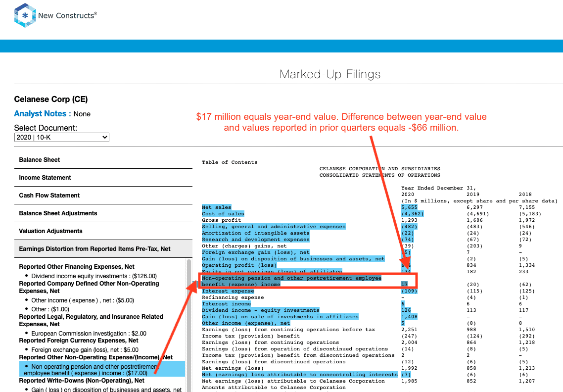Click the 7,155 net sales 2018 value
This screenshot has height=392, width=563.
pos(527,207)
